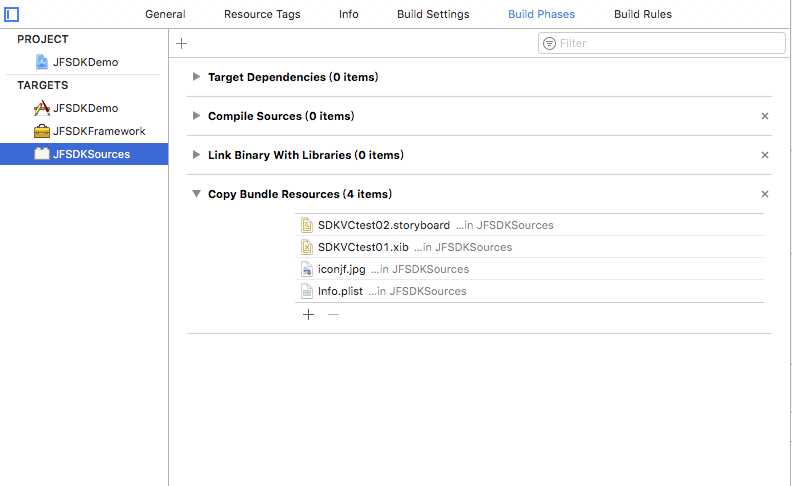This screenshot has height=486, width=792.
Task: Click the SDKVCtest02.storyboard file icon
Action: 308,225
